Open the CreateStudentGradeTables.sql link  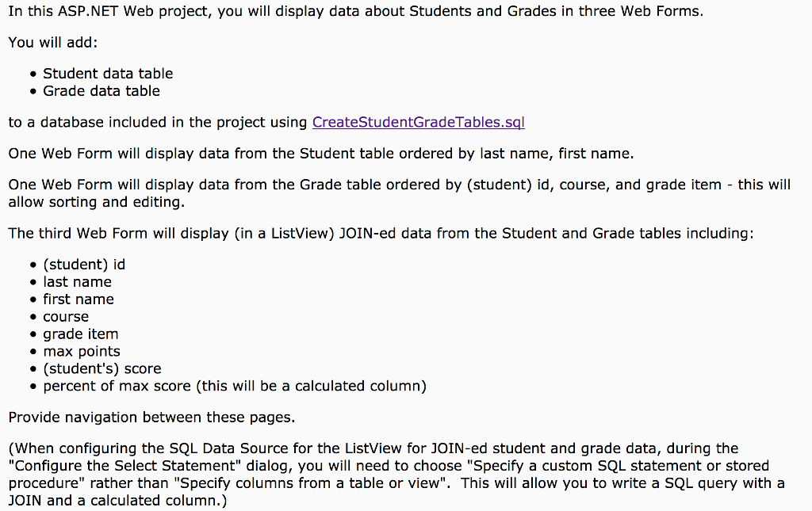pos(419,122)
